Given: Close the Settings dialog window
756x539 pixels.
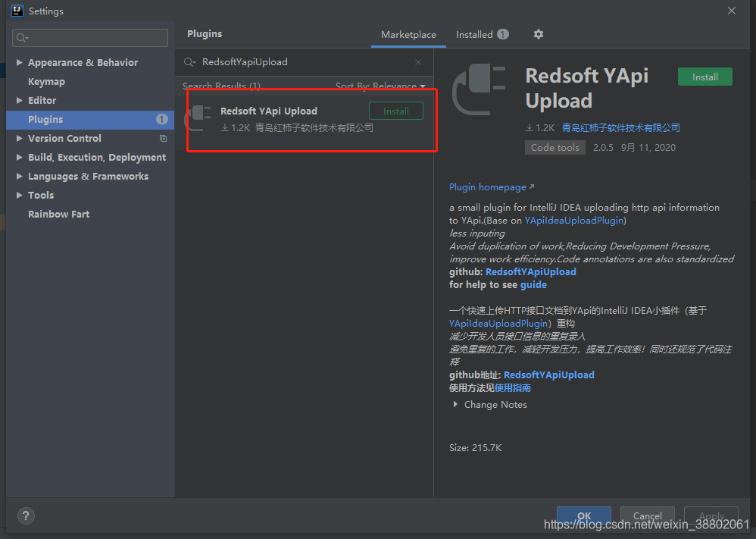Looking at the screenshot, I should coord(732,11).
